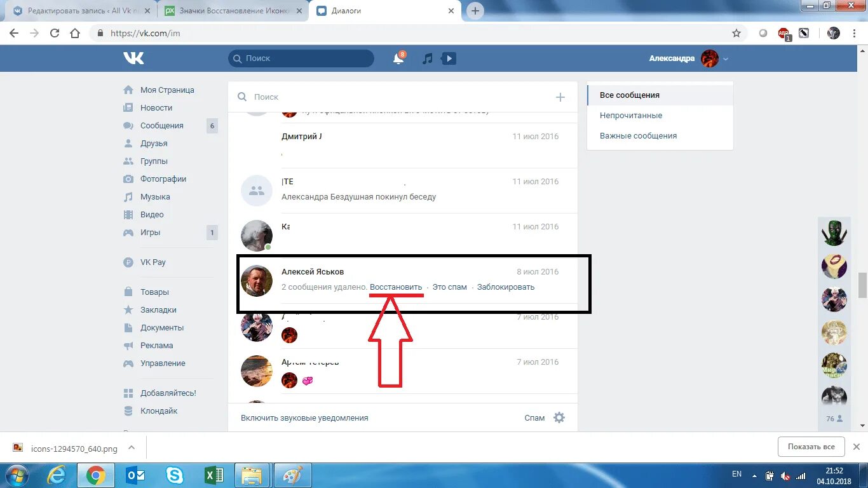Click the Это спам link
The width and height of the screenshot is (868, 488).
pos(450,287)
